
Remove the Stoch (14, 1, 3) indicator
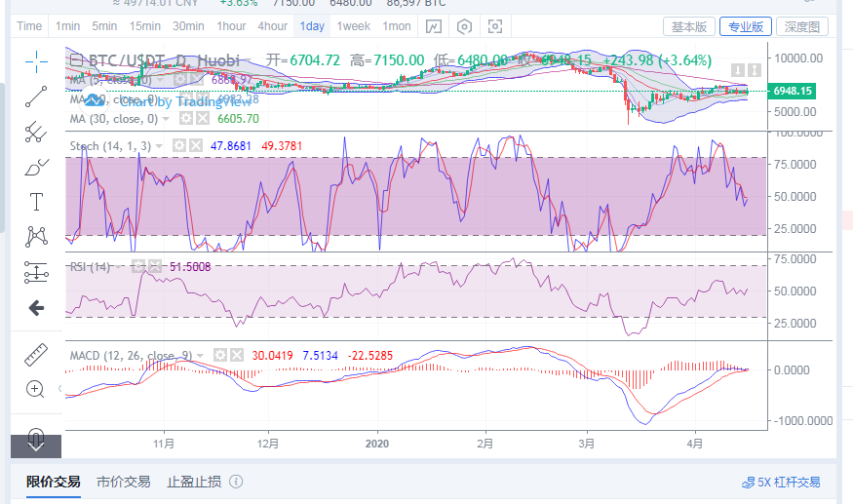(195, 145)
